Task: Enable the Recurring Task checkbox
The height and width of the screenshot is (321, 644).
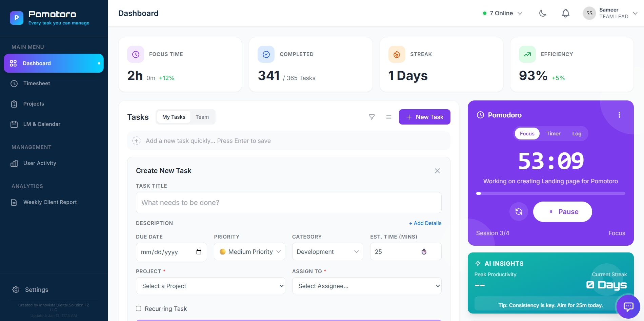Action: pos(139,308)
